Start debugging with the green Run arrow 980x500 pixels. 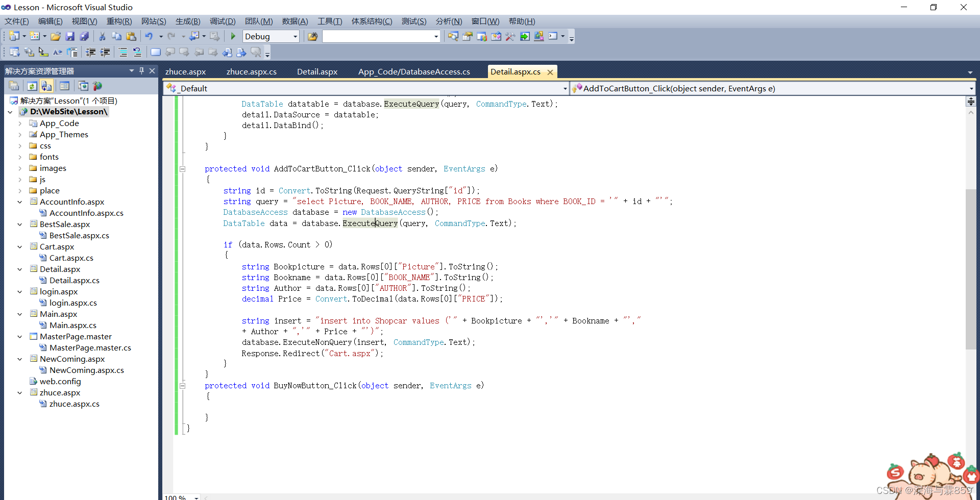pos(233,36)
